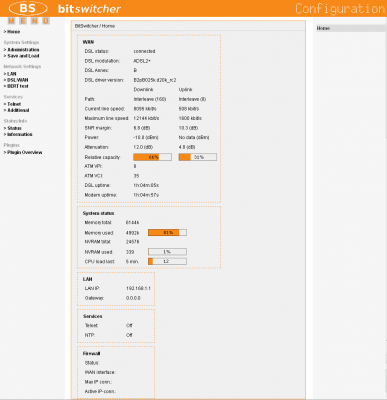Click the ADSL2+ modulation value
The height and width of the screenshot is (400, 387).
142,61
